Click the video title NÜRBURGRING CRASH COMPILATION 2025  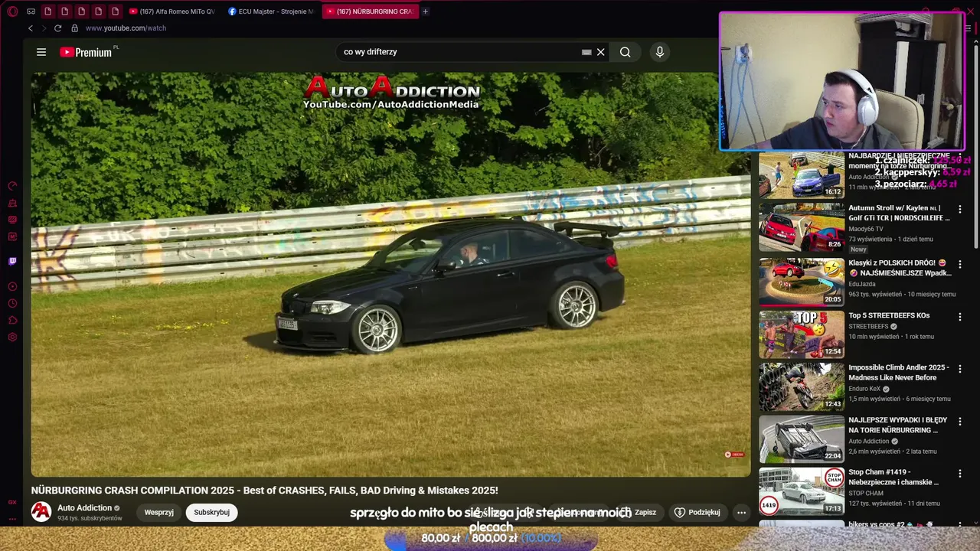[x=264, y=491]
